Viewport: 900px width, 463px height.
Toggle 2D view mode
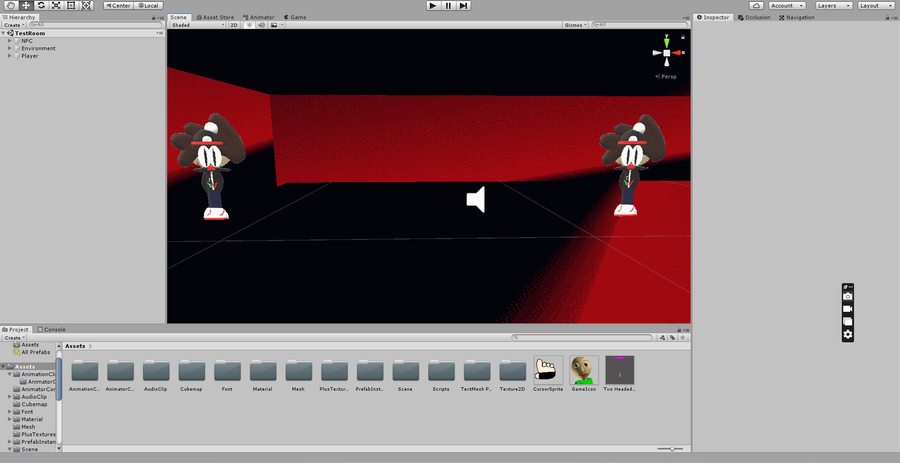point(234,25)
